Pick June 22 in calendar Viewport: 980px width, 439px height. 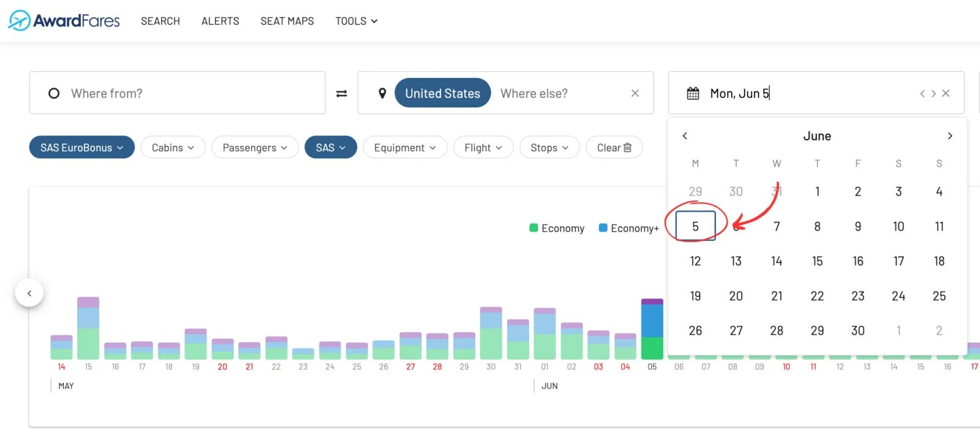point(817,296)
